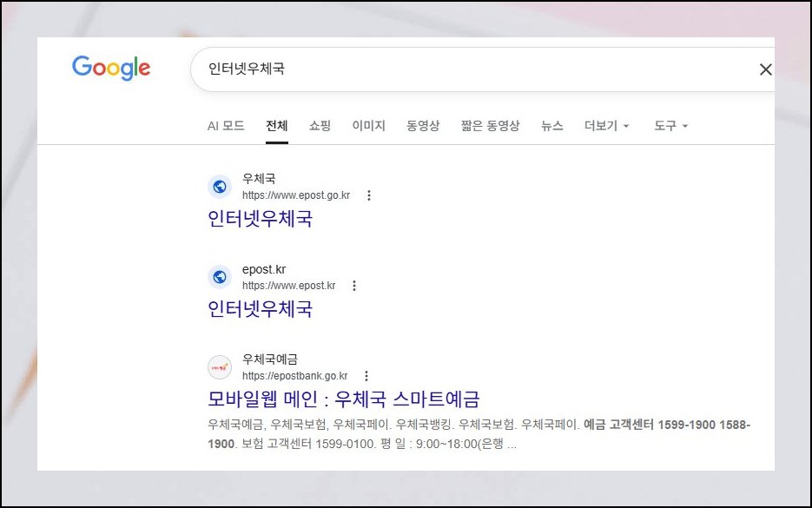
Task: Expand the 더보기 dropdown
Action: click(x=606, y=126)
